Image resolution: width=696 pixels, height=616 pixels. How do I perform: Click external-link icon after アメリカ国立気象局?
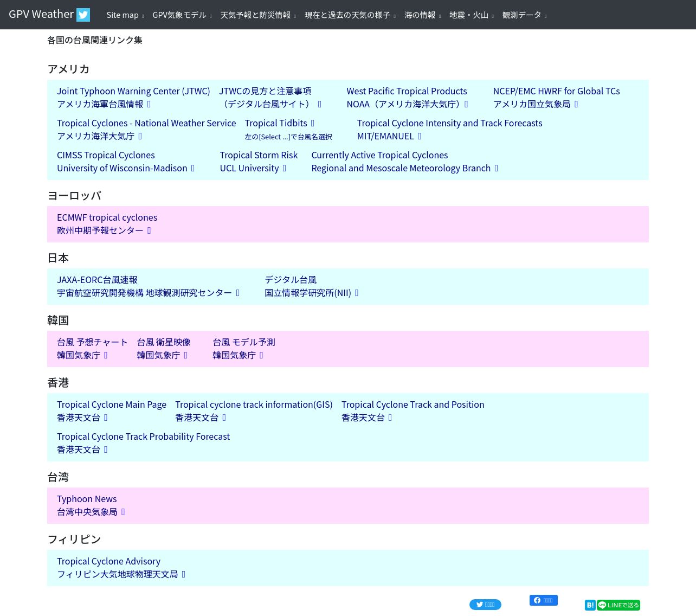(576, 104)
